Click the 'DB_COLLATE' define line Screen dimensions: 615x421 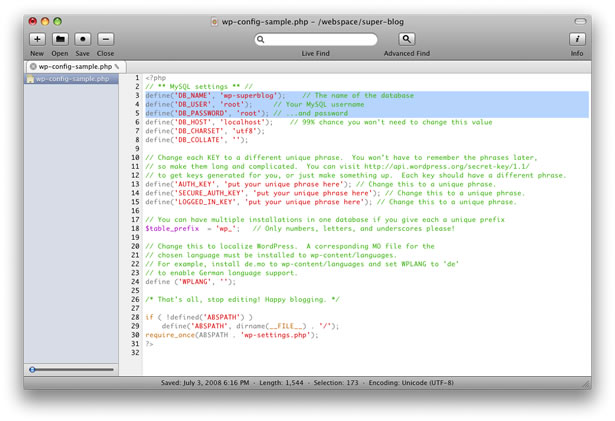pyautogui.click(x=197, y=140)
